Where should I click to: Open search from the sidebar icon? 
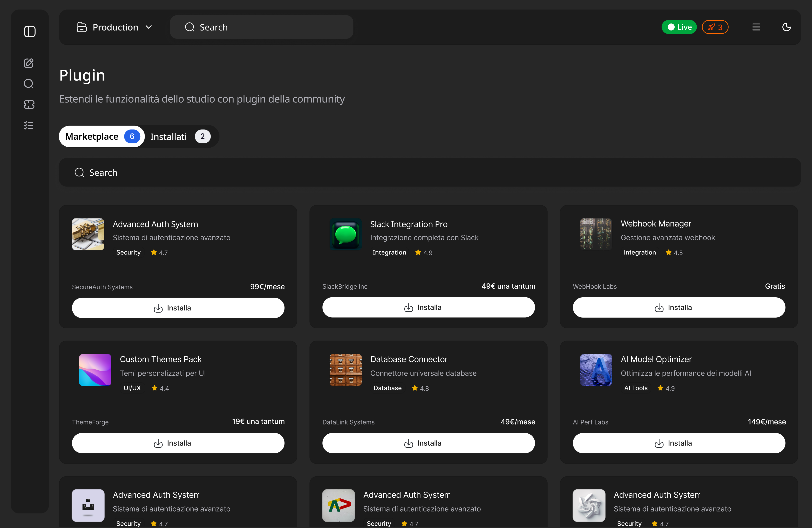pyautogui.click(x=29, y=84)
